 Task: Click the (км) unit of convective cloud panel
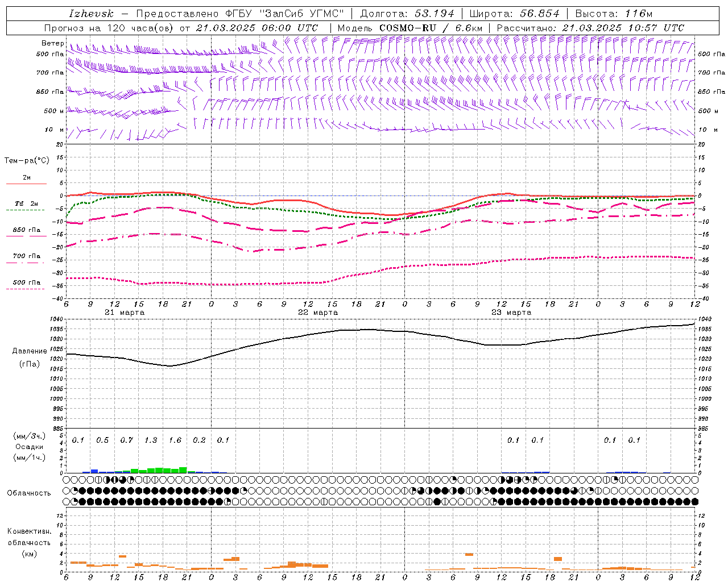tap(29, 554)
